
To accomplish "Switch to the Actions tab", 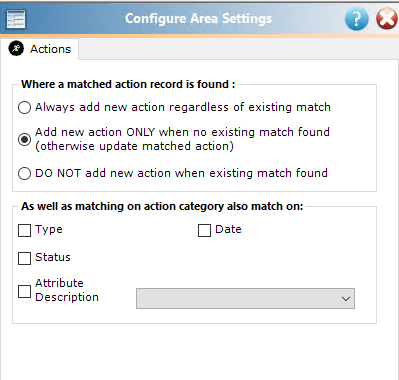I will pos(39,49).
